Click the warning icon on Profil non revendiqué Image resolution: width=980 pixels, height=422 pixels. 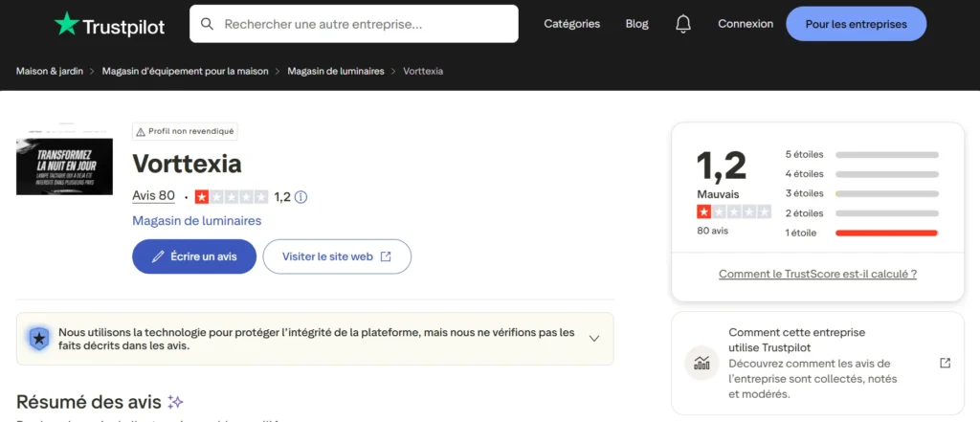[x=141, y=132]
